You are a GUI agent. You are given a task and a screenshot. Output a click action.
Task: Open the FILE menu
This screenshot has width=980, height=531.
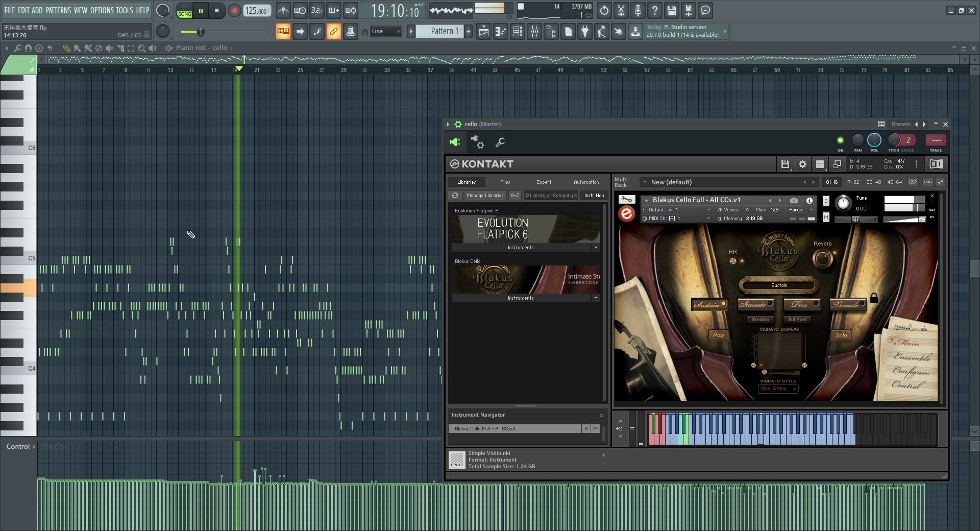[x=9, y=10]
